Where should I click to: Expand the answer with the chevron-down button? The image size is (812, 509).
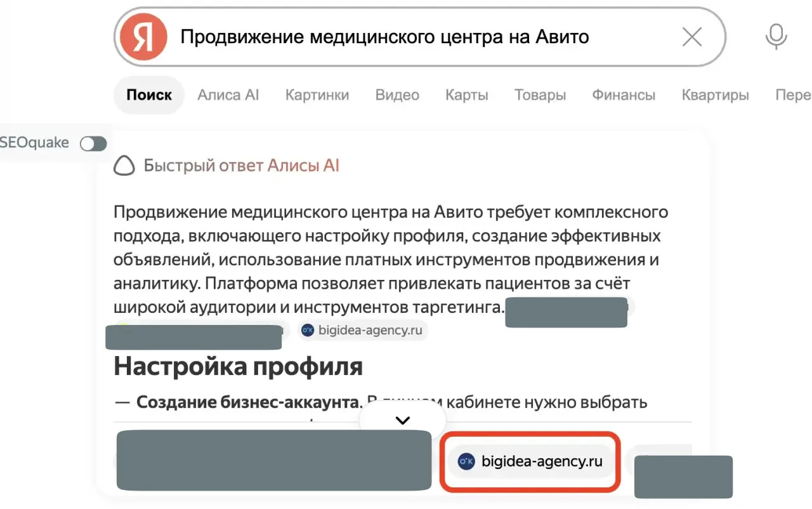[403, 420]
